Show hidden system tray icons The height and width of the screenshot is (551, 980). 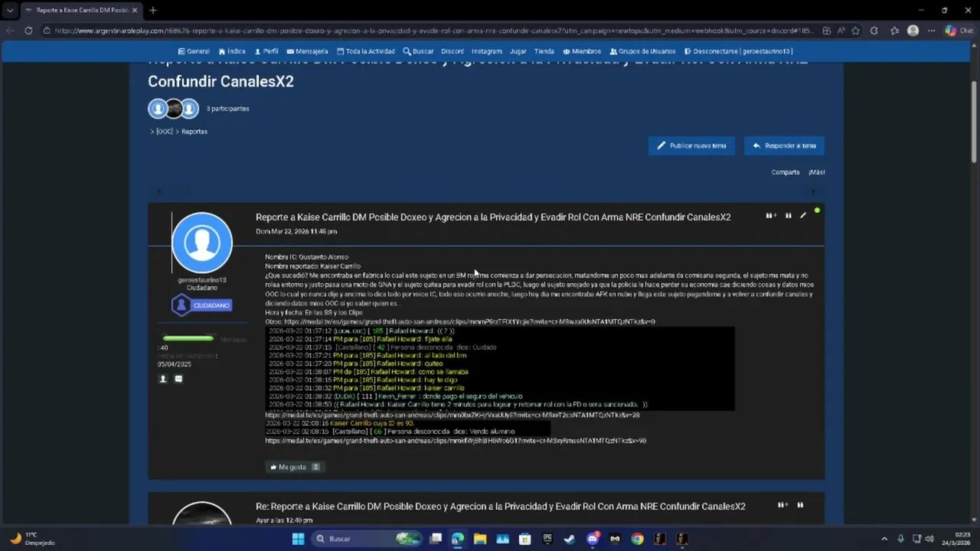pyautogui.click(x=884, y=539)
